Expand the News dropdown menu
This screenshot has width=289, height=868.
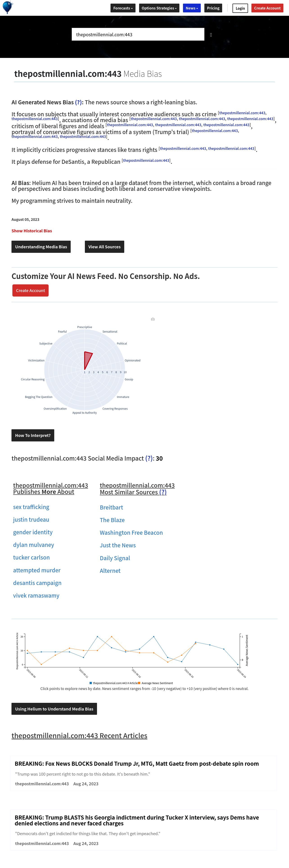coord(192,8)
